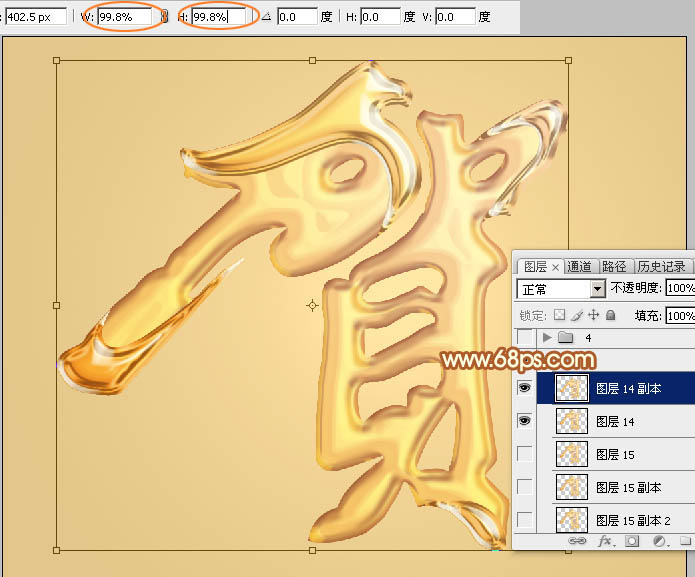Switch to the 历史记录 tab

click(661, 267)
